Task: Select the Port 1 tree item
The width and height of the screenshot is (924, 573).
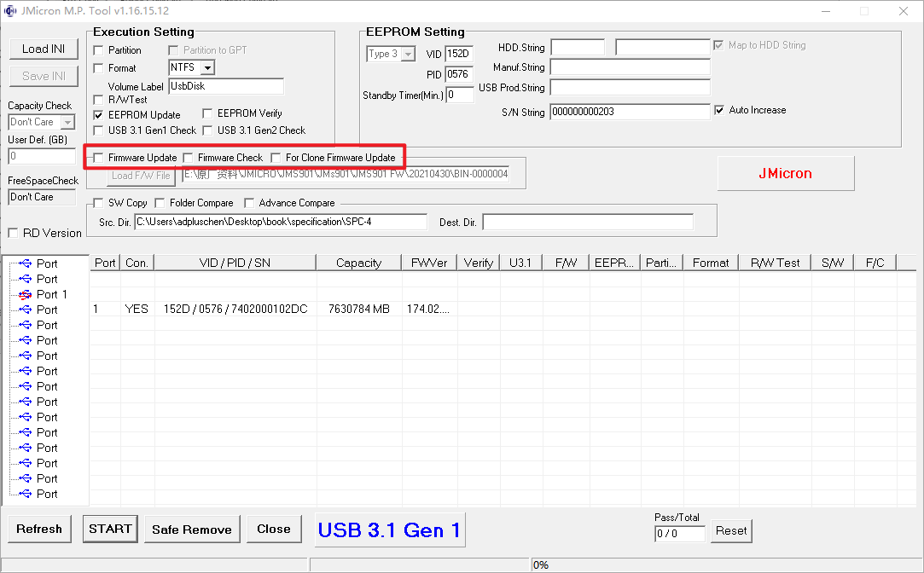Action: point(52,294)
